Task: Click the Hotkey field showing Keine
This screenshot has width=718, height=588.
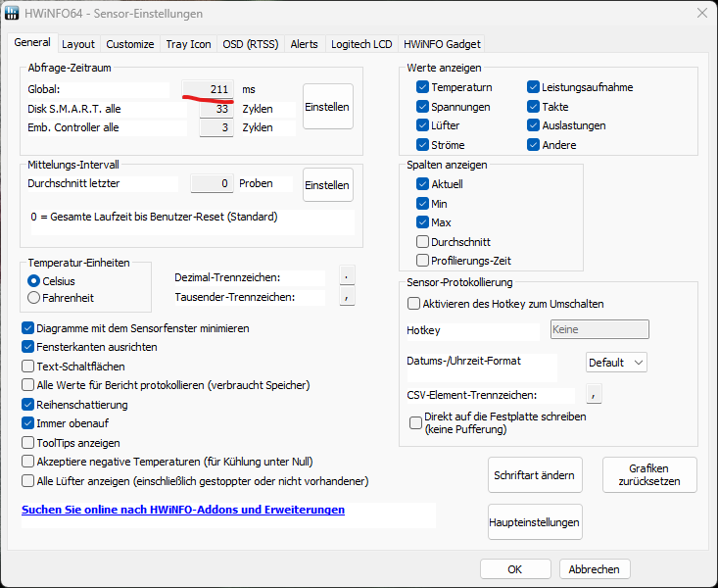Action: 599,329
